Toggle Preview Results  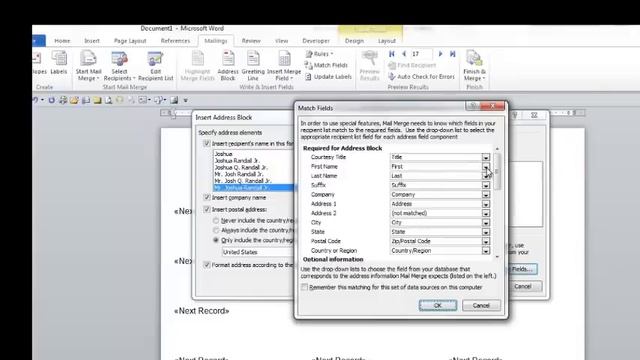tap(370, 65)
